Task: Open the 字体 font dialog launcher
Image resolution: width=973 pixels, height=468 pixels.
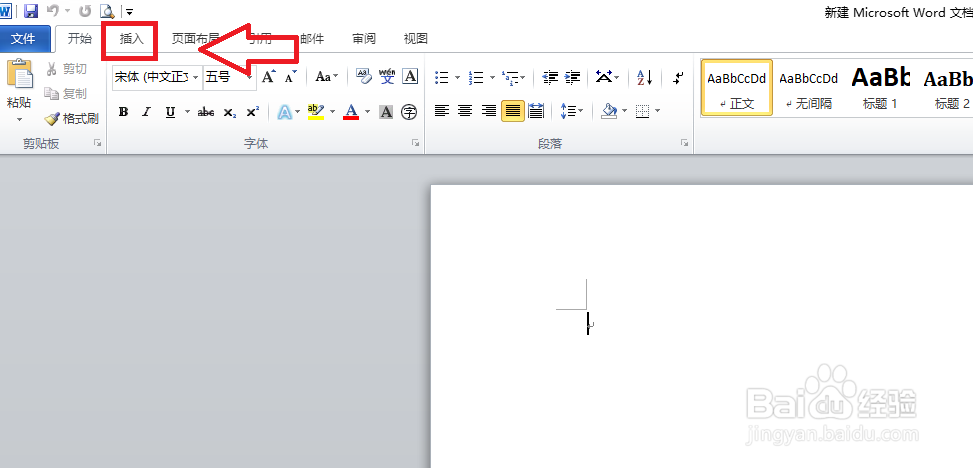Action: coord(415,143)
